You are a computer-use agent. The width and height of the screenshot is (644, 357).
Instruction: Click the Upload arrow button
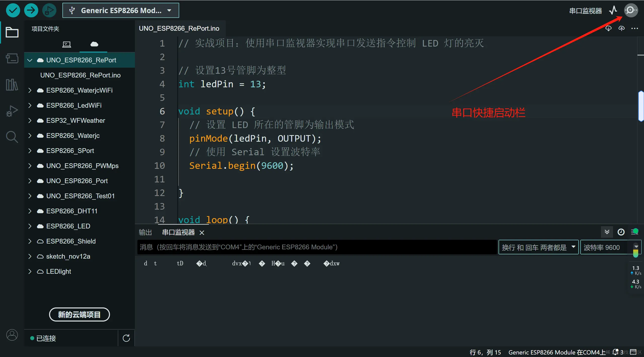click(31, 10)
